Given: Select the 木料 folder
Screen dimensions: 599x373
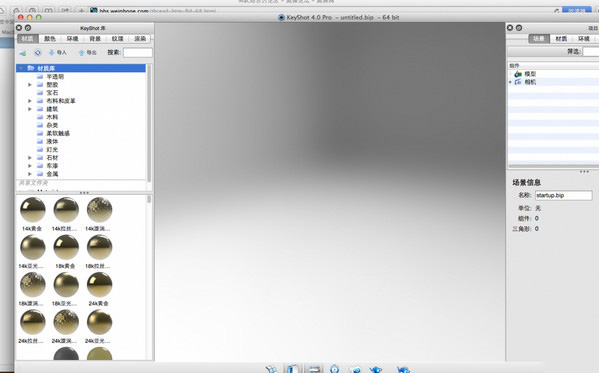Looking at the screenshot, I should [x=52, y=117].
